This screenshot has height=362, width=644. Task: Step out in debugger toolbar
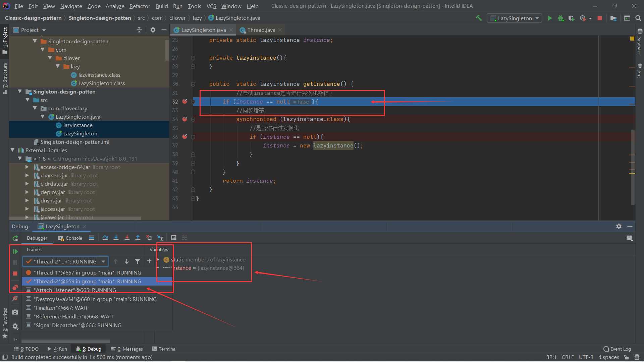click(x=138, y=238)
